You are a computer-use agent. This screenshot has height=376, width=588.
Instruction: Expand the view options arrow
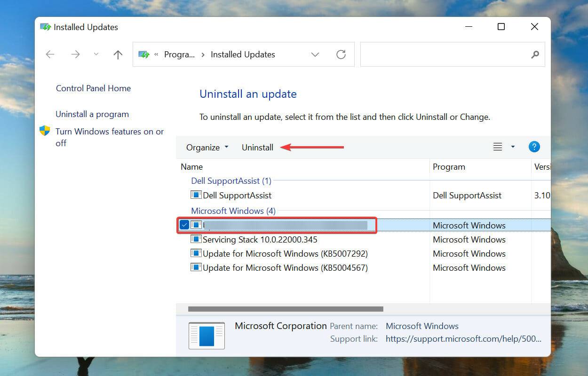coord(513,147)
